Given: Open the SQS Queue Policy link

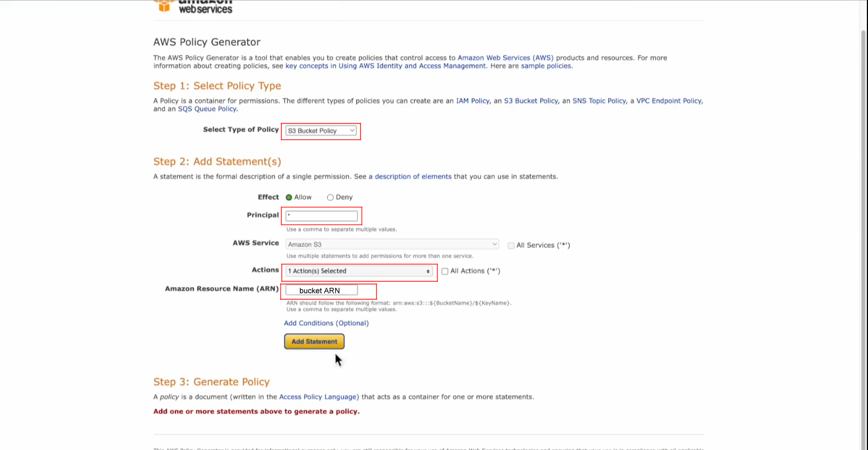Looking at the screenshot, I should 207,109.
